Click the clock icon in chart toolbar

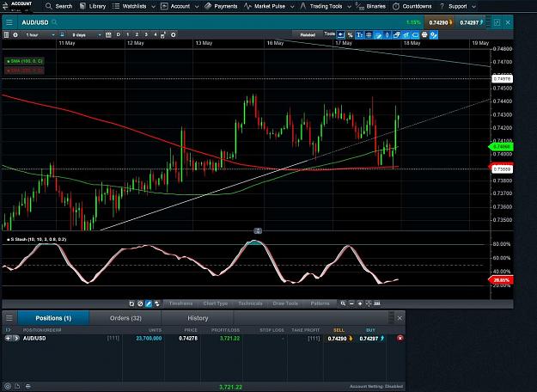(x=15, y=34)
